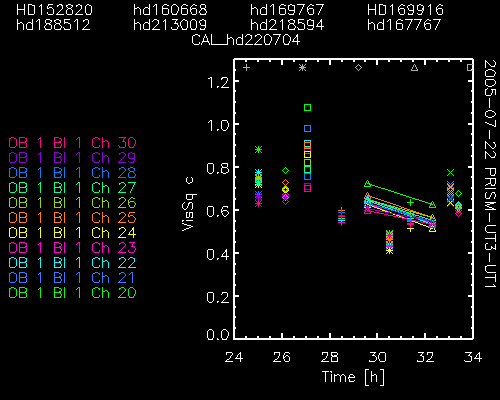Image resolution: width=500 pixels, height=400 pixels.
Task: Click the green X marker near time 33
Action: coord(451,172)
